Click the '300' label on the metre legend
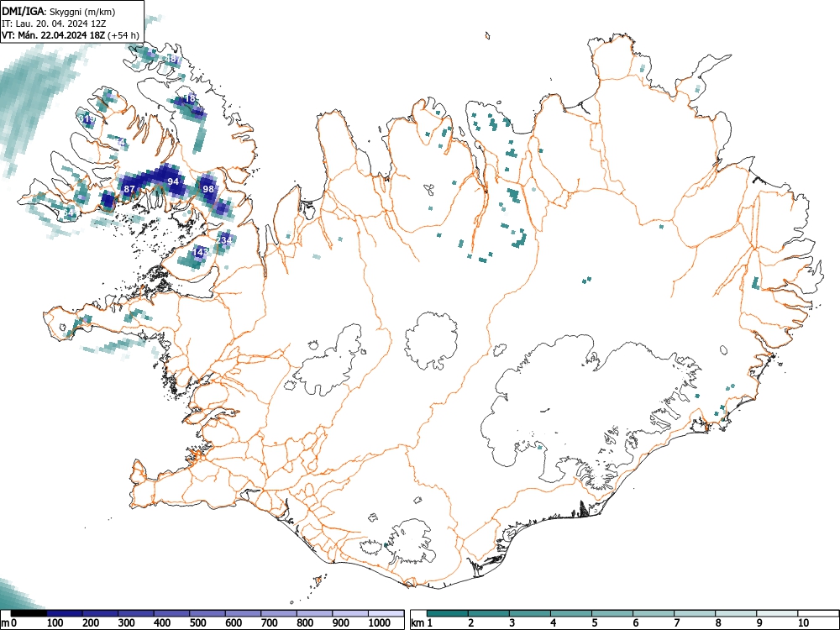The width and height of the screenshot is (840, 630). 127,623
